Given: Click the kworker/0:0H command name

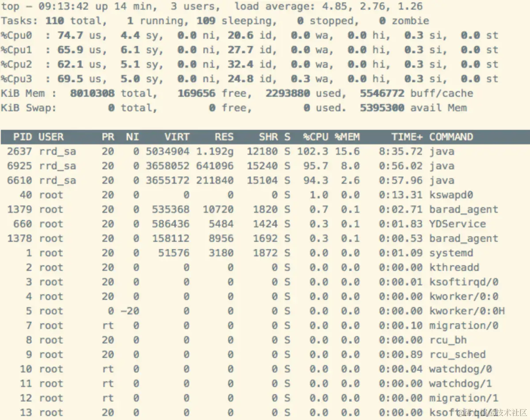Looking at the screenshot, I should click(x=467, y=311).
